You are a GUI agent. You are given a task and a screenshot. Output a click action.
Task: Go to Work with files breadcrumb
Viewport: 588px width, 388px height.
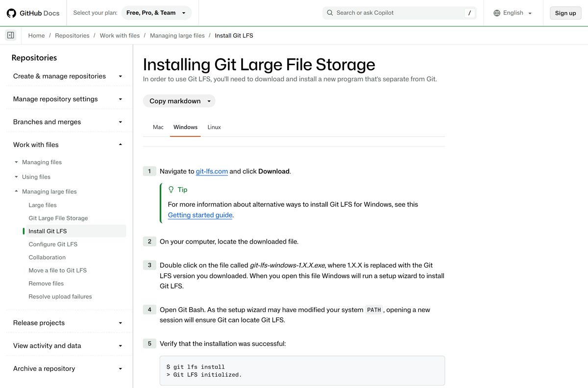point(120,35)
